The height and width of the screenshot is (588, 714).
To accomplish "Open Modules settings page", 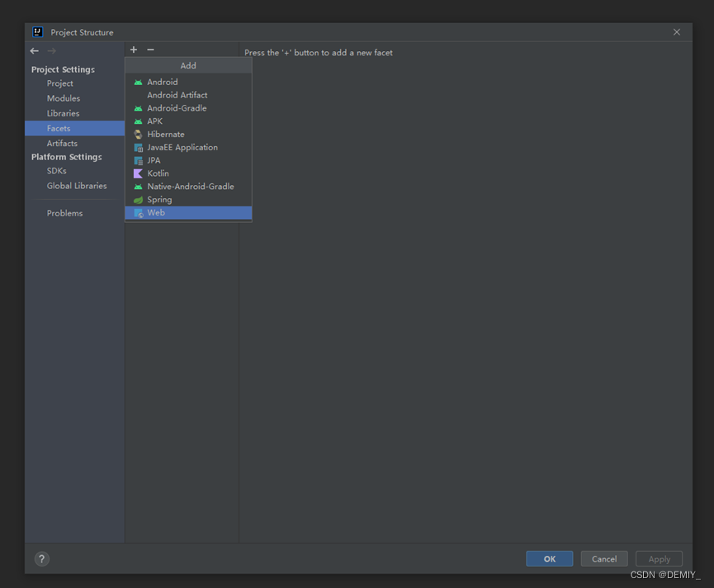I will coord(74,98).
